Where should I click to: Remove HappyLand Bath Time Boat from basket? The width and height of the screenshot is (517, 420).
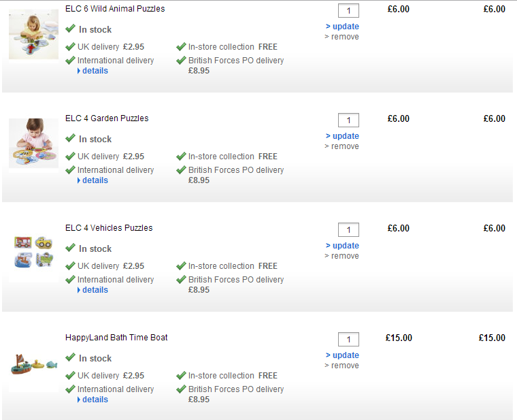[x=341, y=366]
